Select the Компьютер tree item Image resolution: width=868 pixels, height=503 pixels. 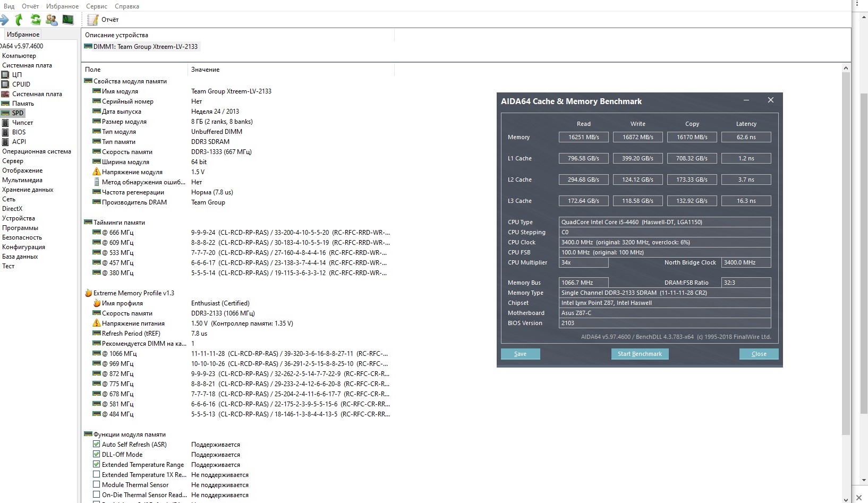point(19,56)
